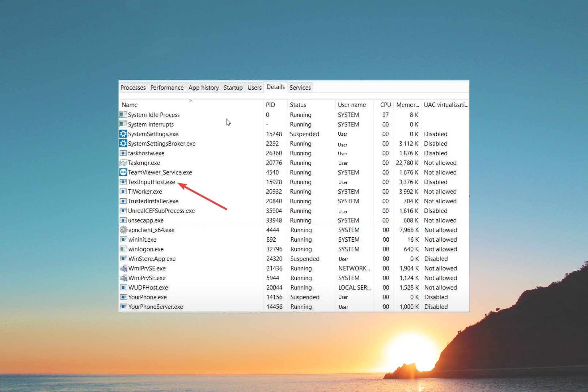Click memory value 3,376 K

(x=409, y=182)
